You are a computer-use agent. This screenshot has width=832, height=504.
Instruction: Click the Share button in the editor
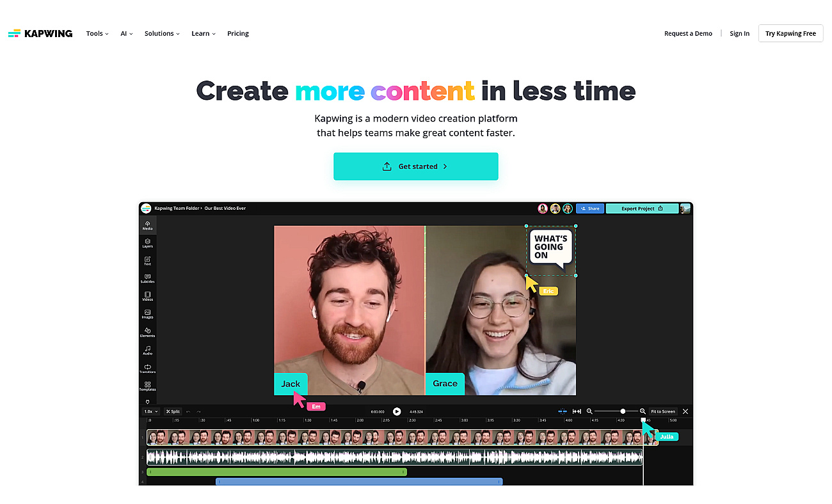click(x=590, y=209)
